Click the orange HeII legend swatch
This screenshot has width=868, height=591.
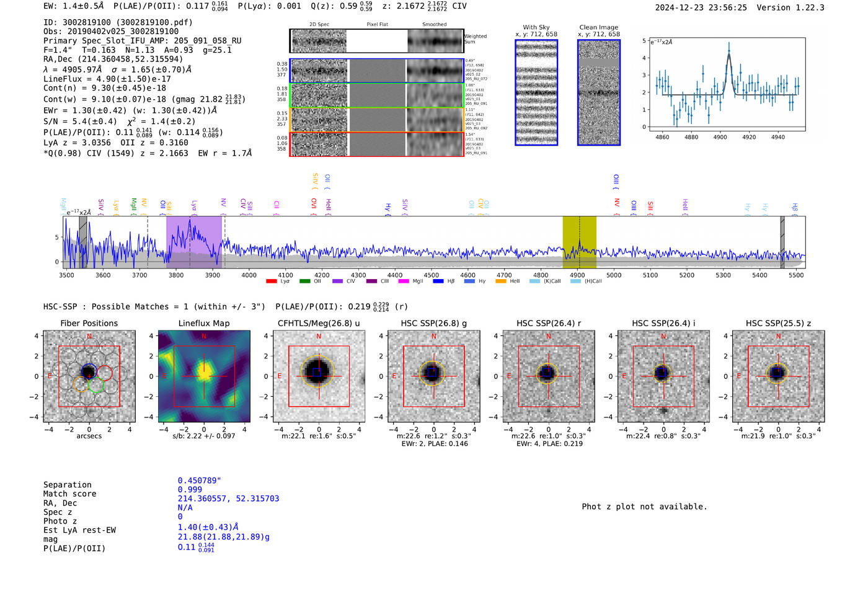pyautogui.click(x=501, y=281)
